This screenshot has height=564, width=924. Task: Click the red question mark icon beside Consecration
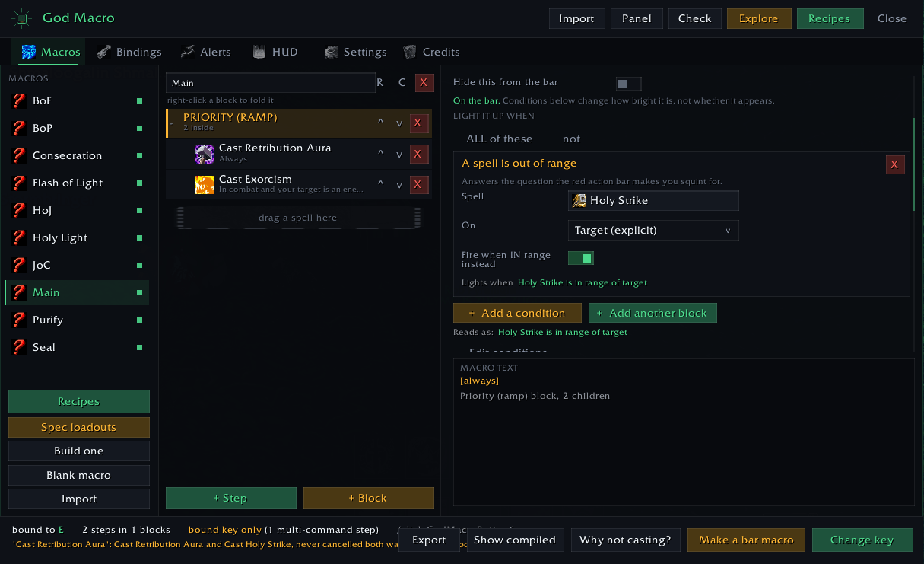point(20,155)
